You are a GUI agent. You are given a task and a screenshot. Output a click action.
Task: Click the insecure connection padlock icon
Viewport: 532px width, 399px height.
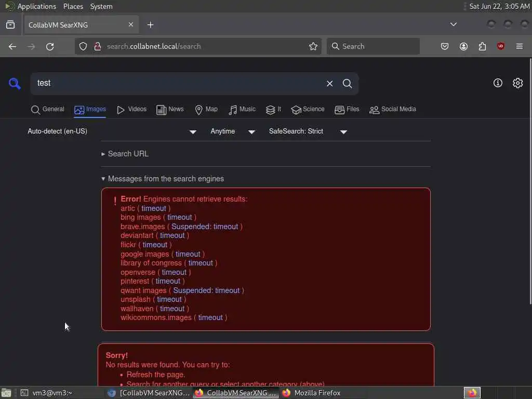click(97, 46)
